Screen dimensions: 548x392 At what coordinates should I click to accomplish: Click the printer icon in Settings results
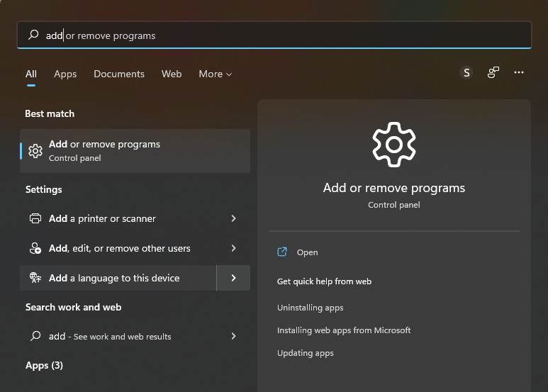pos(35,218)
